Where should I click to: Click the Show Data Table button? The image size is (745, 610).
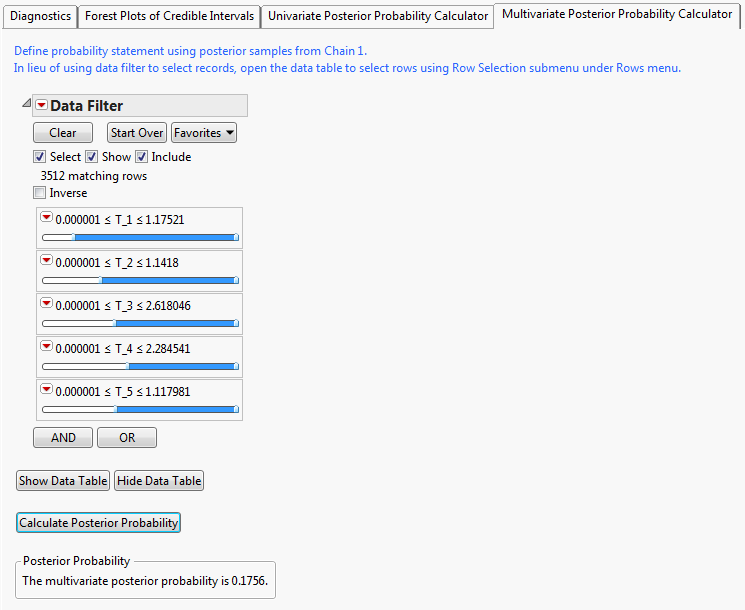click(63, 481)
